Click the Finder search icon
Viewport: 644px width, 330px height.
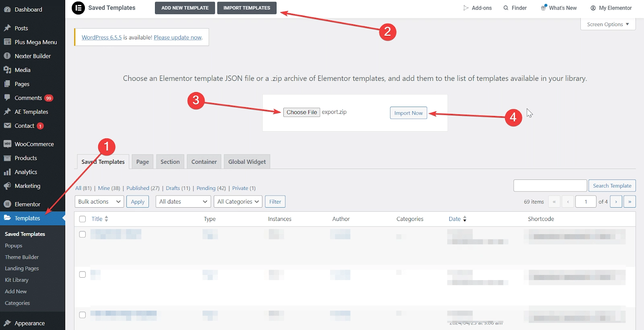[x=506, y=8]
